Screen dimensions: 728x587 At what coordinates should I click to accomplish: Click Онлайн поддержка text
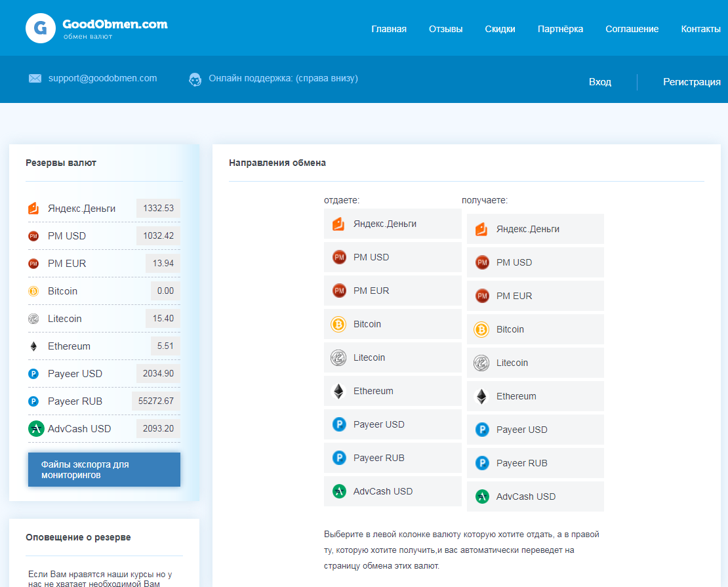coord(283,78)
